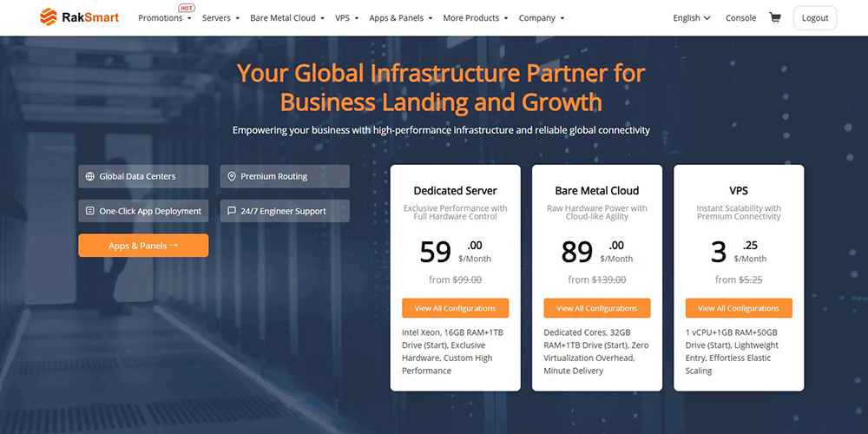The width and height of the screenshot is (868, 434).
Task: Click the Premium Routing location pin icon
Action: point(231,176)
